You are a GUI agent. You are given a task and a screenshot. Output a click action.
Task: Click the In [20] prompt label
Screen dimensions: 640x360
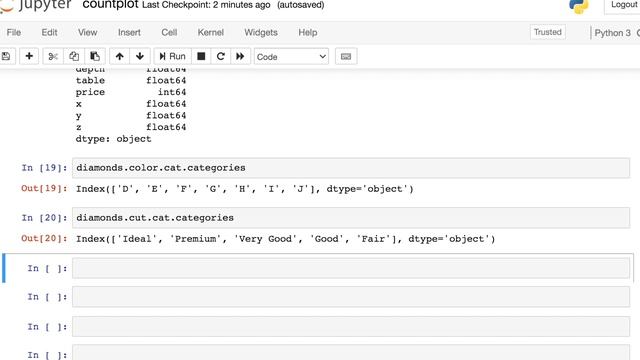point(44,218)
